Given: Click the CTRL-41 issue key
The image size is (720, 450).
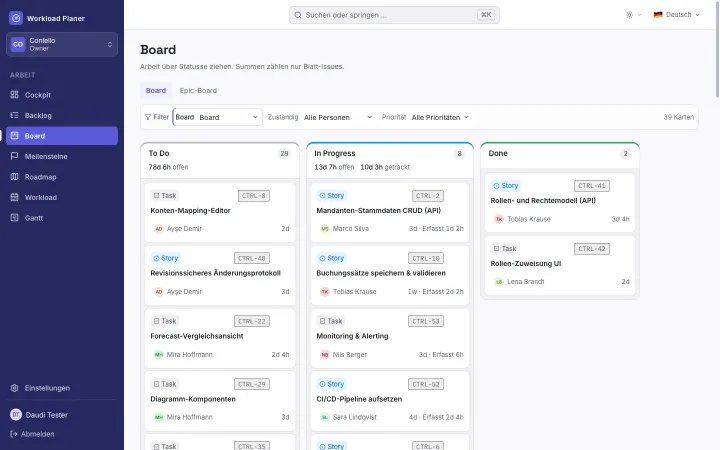Looking at the screenshot, I should pos(592,186).
